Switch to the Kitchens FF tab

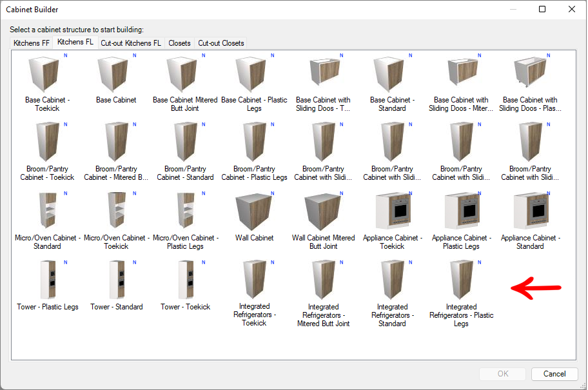(x=32, y=43)
